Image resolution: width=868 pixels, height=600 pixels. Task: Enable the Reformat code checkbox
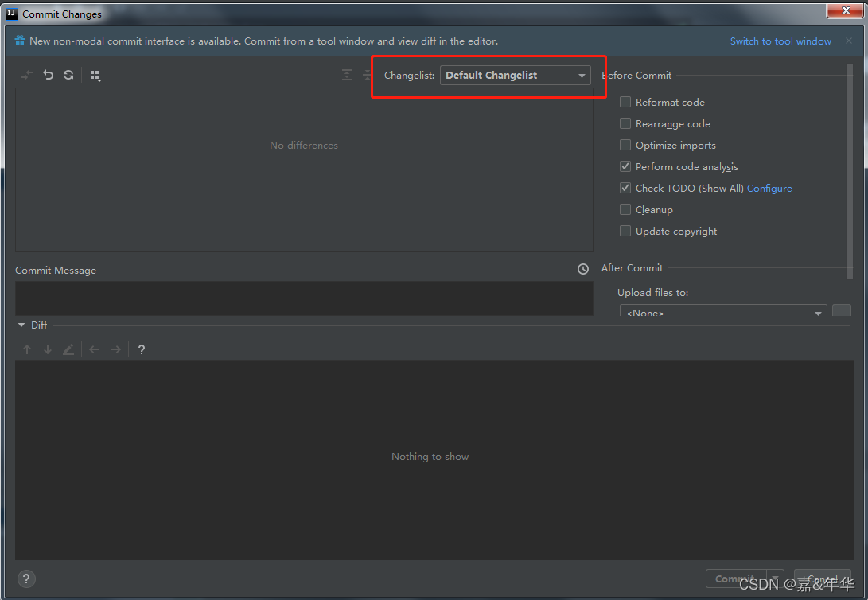coord(625,102)
